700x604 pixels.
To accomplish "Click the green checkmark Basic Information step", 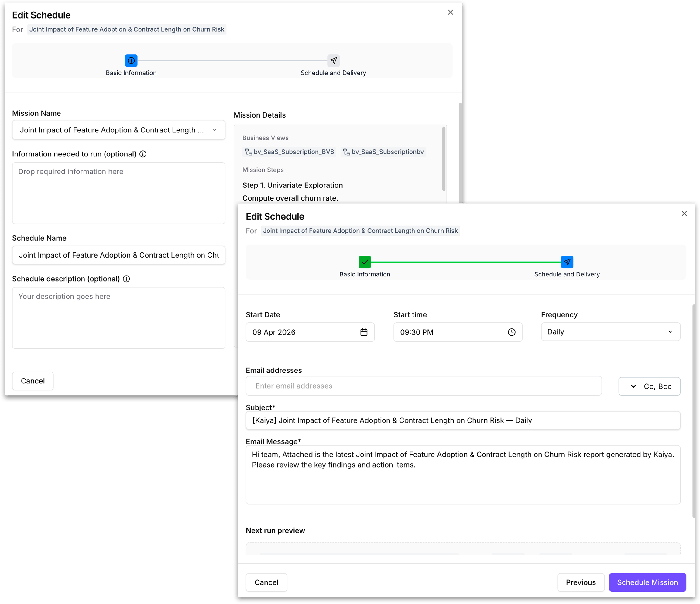I will coord(365,262).
